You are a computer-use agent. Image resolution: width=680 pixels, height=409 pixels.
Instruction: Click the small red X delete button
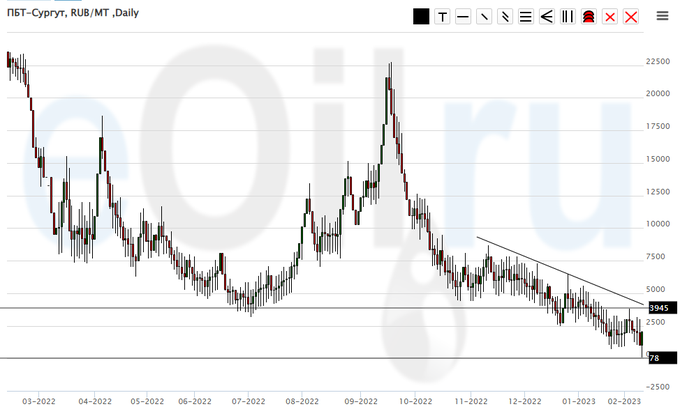coord(610,16)
